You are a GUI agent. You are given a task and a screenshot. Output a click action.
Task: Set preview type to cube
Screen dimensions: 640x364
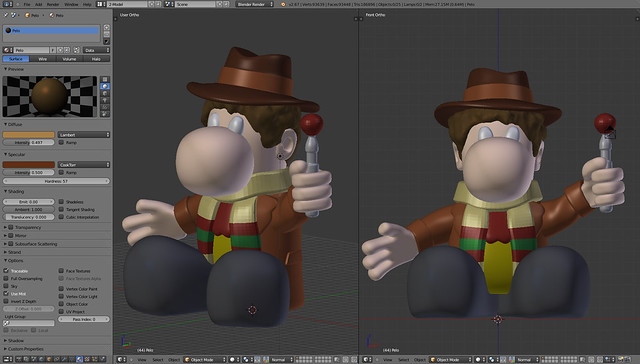click(x=105, y=93)
